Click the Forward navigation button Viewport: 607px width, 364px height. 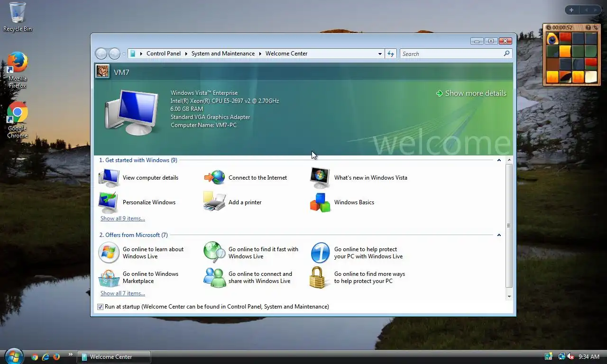click(x=114, y=54)
